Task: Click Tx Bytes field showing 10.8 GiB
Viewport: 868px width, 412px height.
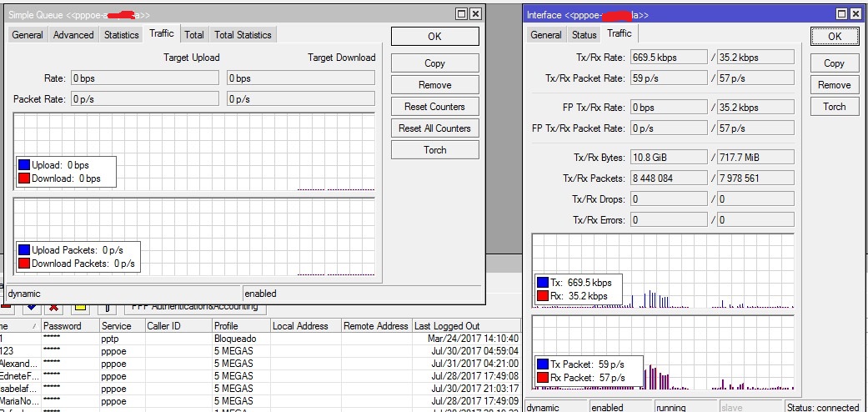Action: 669,158
